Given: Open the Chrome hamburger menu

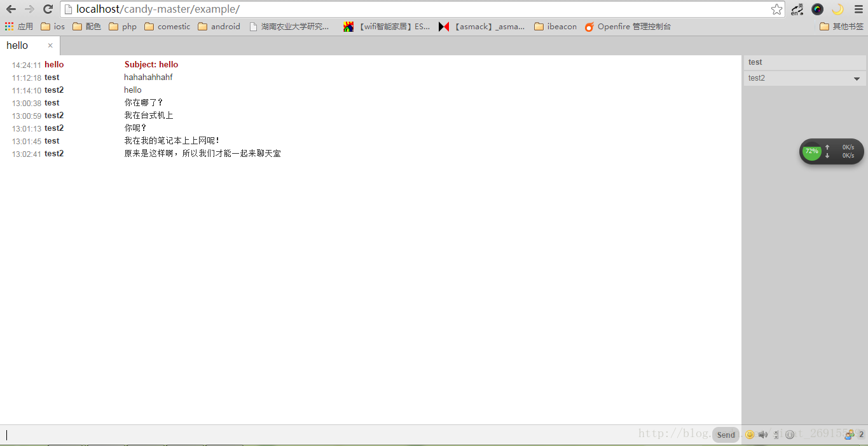Looking at the screenshot, I should 858,9.
